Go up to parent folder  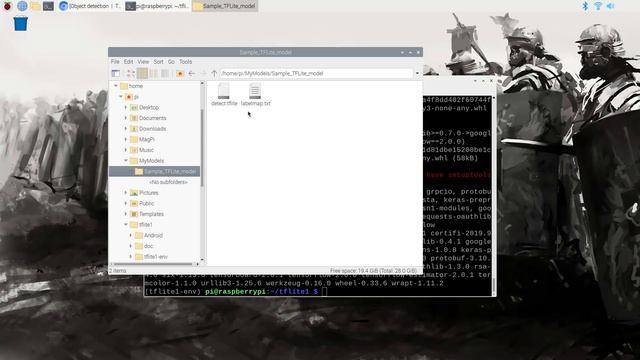click(214, 73)
